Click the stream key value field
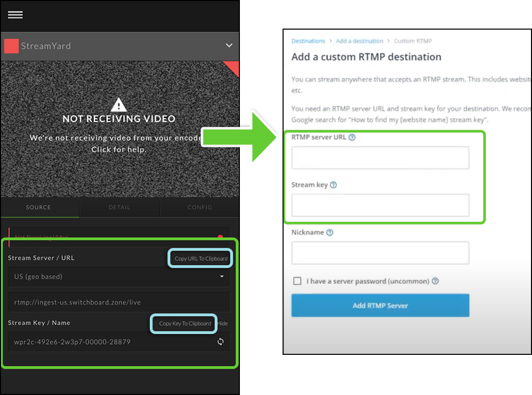 click(119, 342)
